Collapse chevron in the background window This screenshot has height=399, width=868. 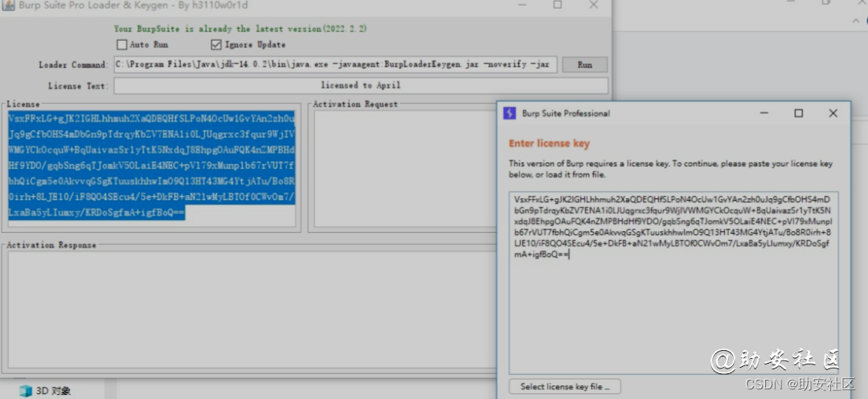856,22
